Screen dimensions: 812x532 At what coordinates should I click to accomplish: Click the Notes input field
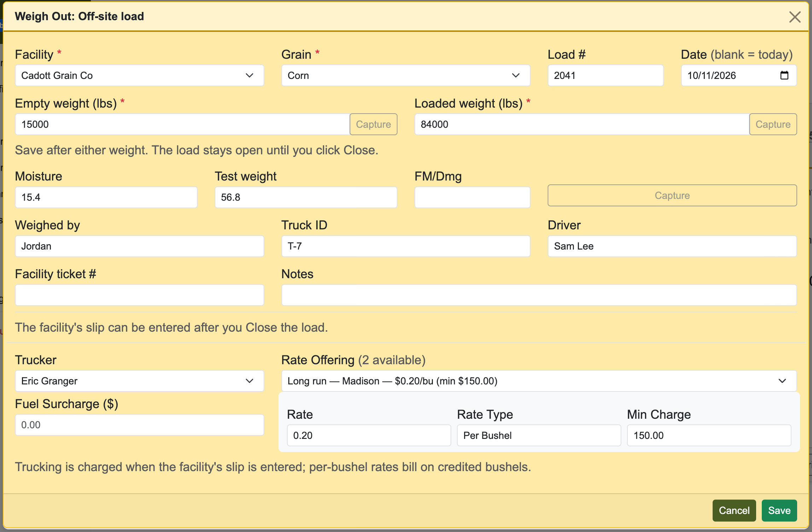click(539, 295)
